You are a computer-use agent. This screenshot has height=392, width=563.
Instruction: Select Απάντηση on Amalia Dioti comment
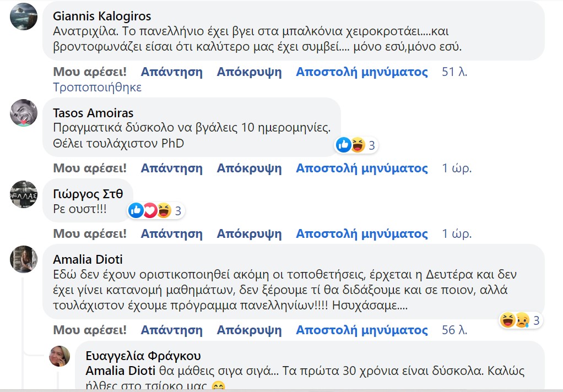pyautogui.click(x=173, y=330)
